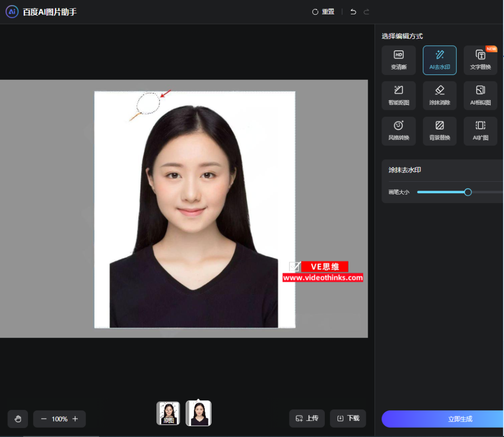Open the 文字替换 text replace tool
Viewport: 504px width, 437px height.
pyautogui.click(x=480, y=60)
